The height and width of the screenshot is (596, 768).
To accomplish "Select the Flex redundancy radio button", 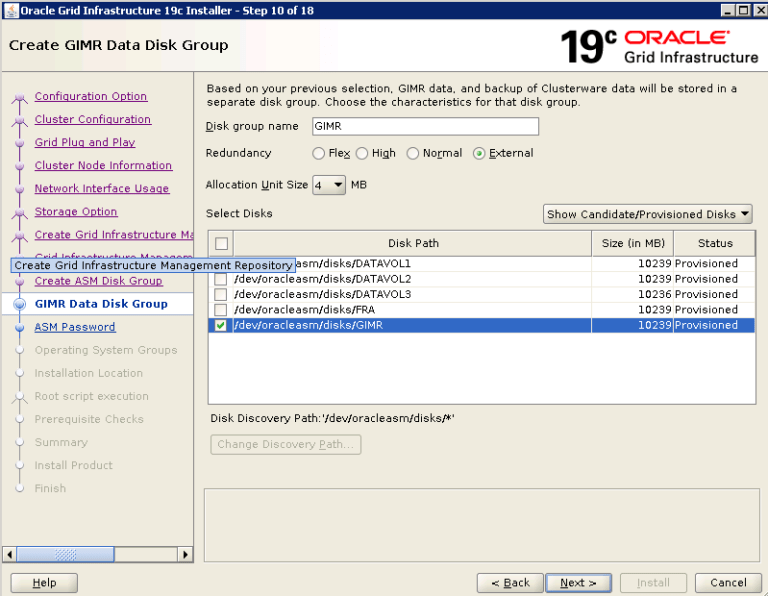I will pos(318,153).
